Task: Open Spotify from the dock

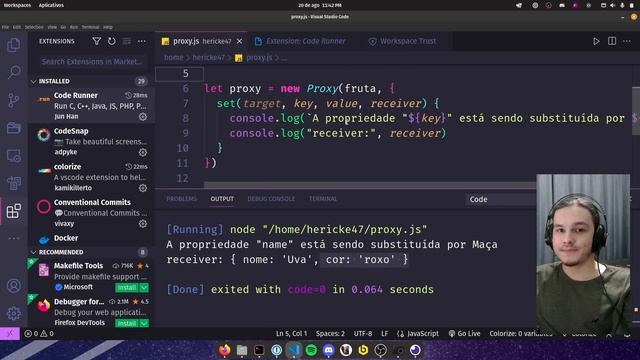Action: [x=311, y=350]
